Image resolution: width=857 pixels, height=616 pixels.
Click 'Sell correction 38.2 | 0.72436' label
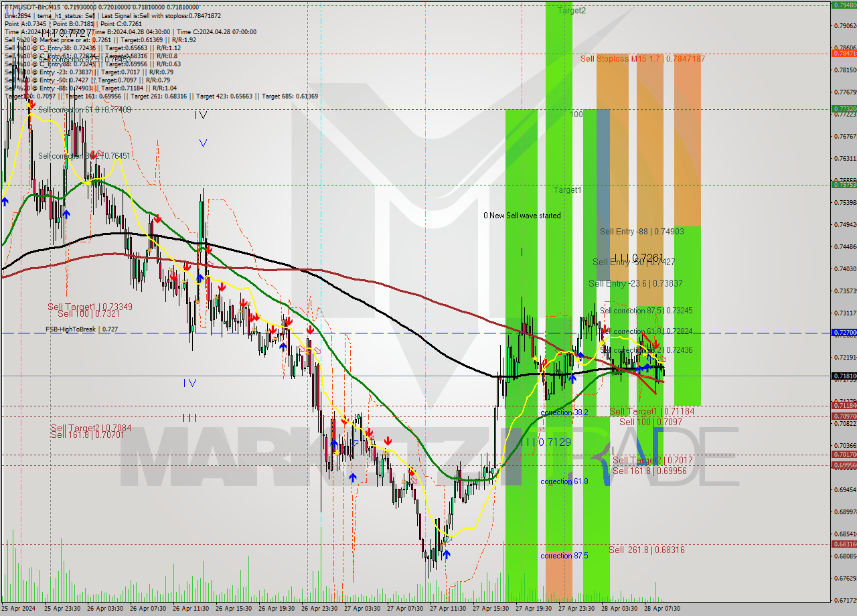tap(646, 350)
